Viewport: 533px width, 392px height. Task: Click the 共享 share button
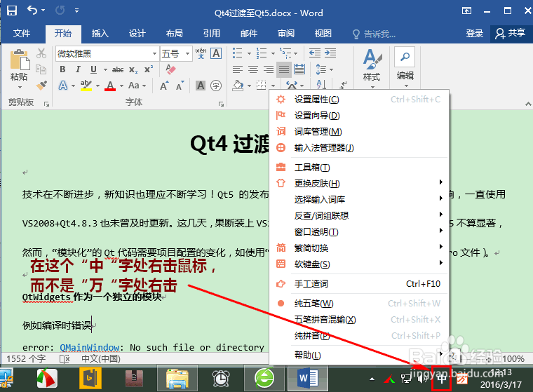tap(511, 34)
